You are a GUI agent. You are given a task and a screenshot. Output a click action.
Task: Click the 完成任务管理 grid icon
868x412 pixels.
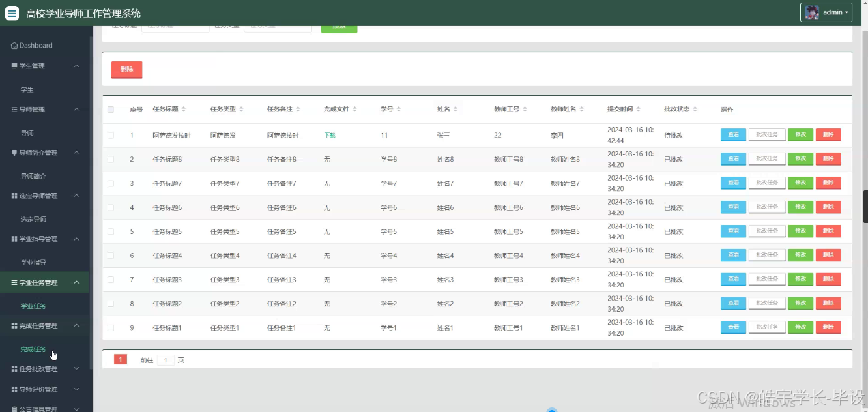pyautogui.click(x=14, y=325)
